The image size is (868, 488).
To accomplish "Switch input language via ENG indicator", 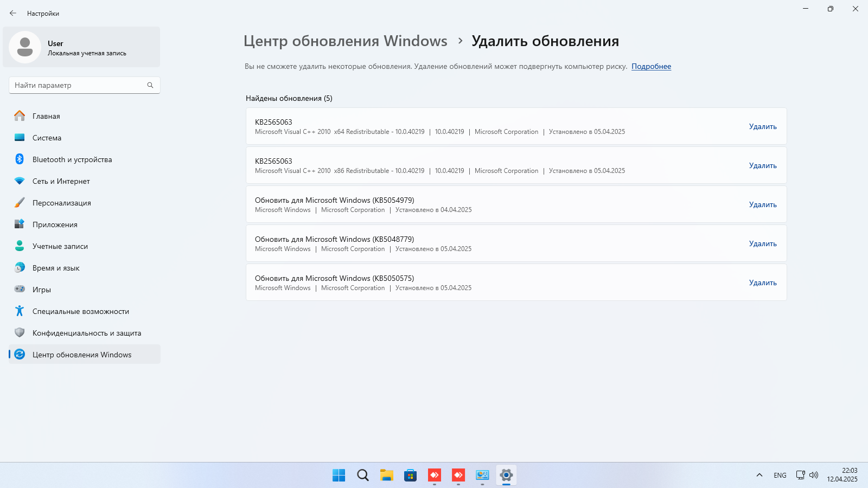I will [x=780, y=476].
